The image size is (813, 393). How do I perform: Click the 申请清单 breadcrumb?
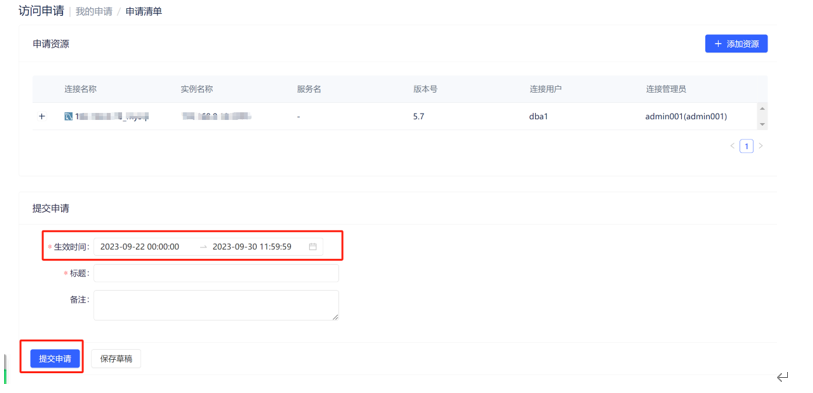[x=144, y=11]
